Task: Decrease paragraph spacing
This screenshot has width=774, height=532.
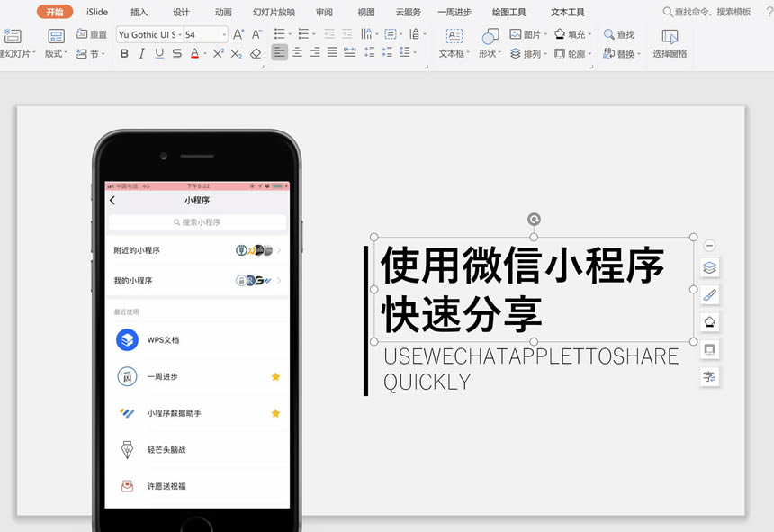Action: (387, 52)
